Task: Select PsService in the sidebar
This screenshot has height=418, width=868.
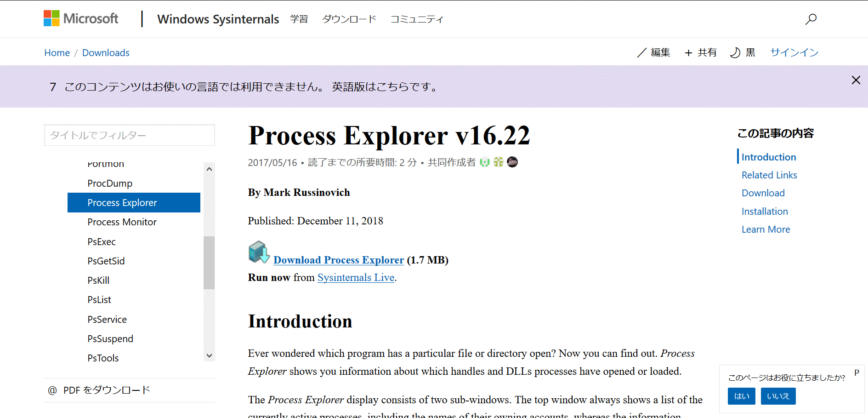Action: [x=107, y=320]
